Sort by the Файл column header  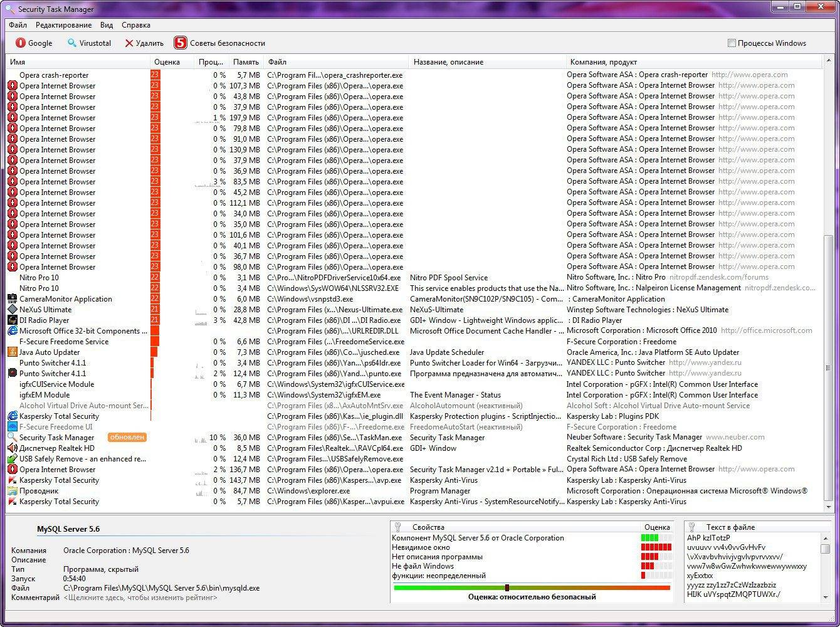[336, 62]
